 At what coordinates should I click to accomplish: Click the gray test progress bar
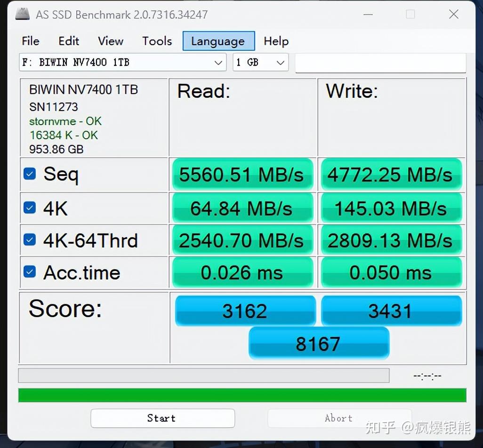[x=204, y=376]
